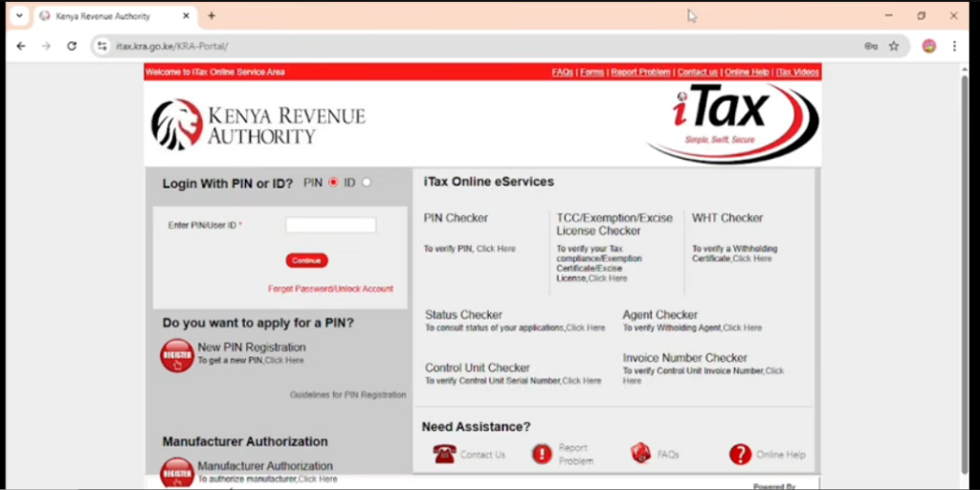Click the Continue button

point(306,260)
